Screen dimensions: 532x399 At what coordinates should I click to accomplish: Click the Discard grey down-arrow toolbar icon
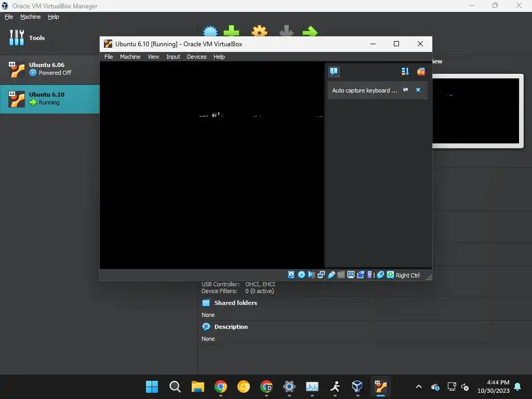286,31
